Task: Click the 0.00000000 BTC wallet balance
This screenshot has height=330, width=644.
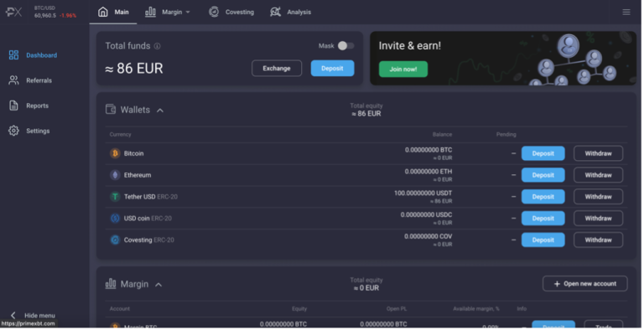Action: point(429,150)
